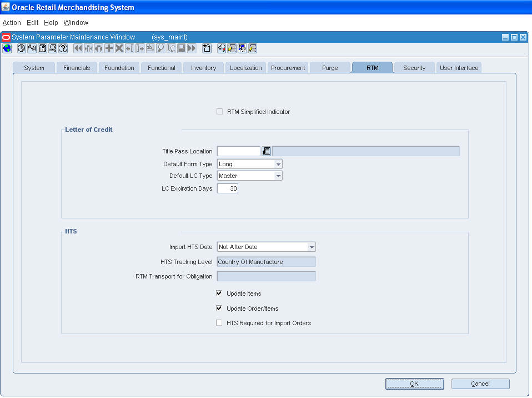Viewport: 532px width, 398px height.
Task: Click the printer toolbar icon
Action: tap(53, 48)
